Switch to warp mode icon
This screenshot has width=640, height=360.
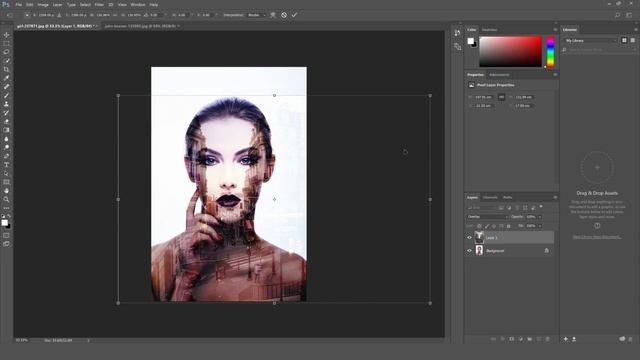[273, 15]
